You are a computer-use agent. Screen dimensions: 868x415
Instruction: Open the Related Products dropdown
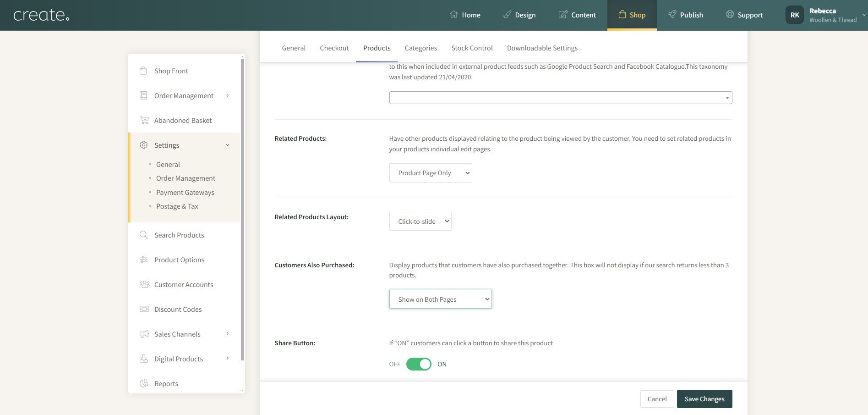click(x=431, y=173)
